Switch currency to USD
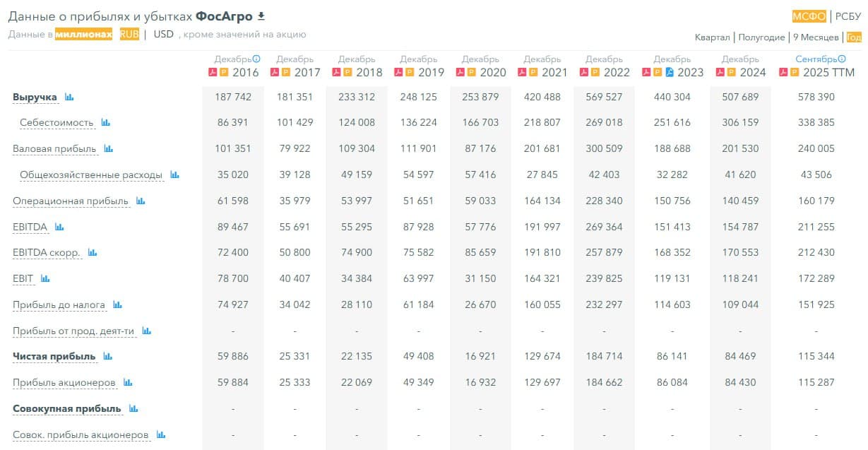Viewport: 868px width, 450px height. tap(163, 34)
